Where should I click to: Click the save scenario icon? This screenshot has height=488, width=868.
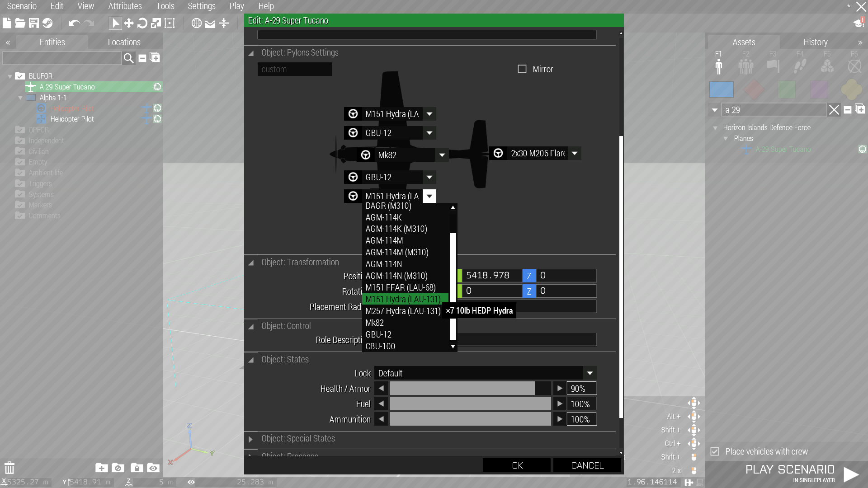pyautogui.click(x=34, y=23)
